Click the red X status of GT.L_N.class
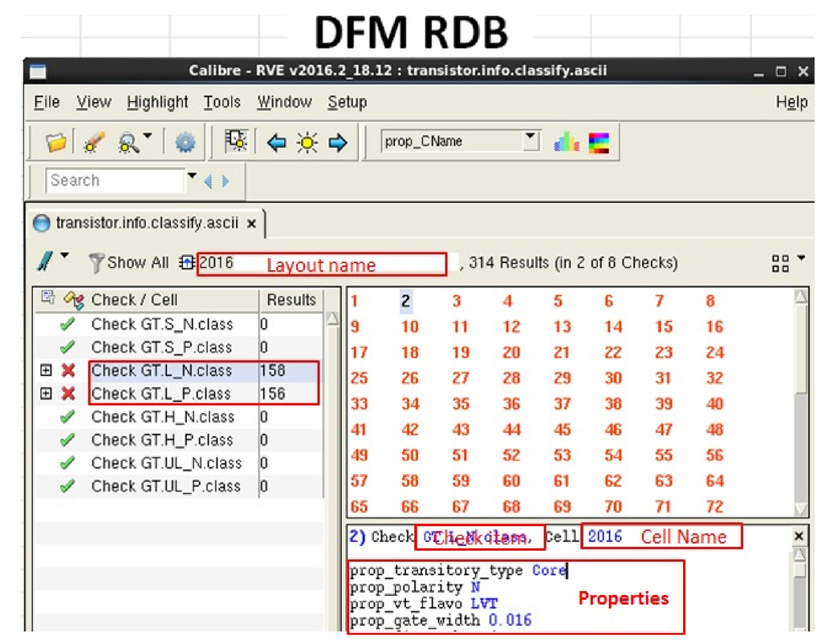This screenshot has height=644, width=829. 68,371
